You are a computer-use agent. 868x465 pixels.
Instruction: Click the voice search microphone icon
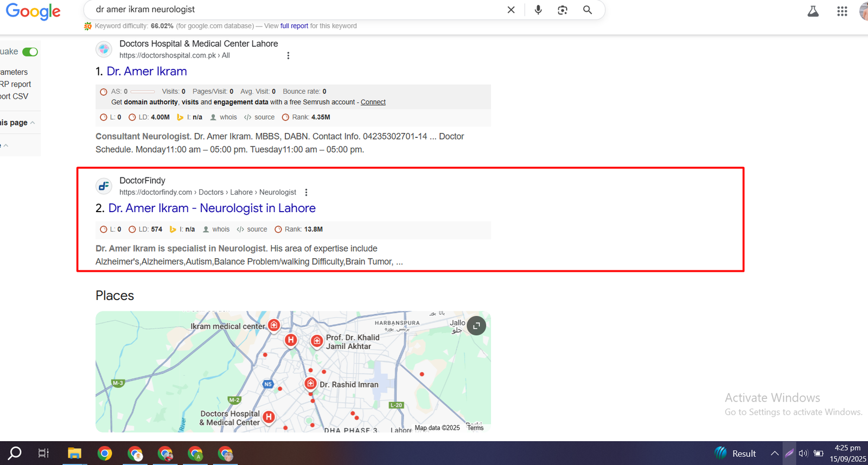(x=538, y=10)
